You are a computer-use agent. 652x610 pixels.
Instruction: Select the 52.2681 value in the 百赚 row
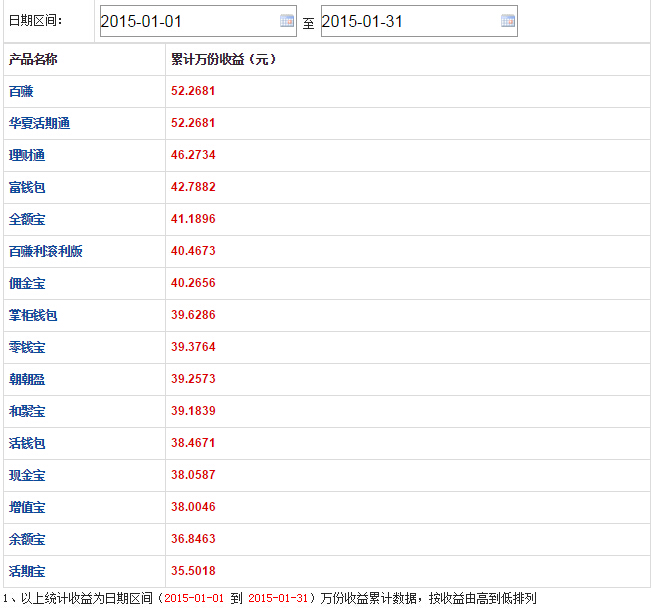[193, 91]
